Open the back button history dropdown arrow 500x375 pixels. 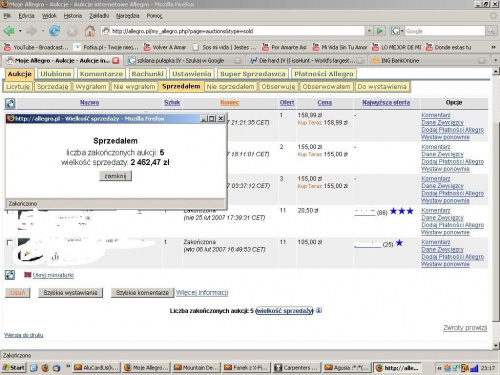(20, 31)
